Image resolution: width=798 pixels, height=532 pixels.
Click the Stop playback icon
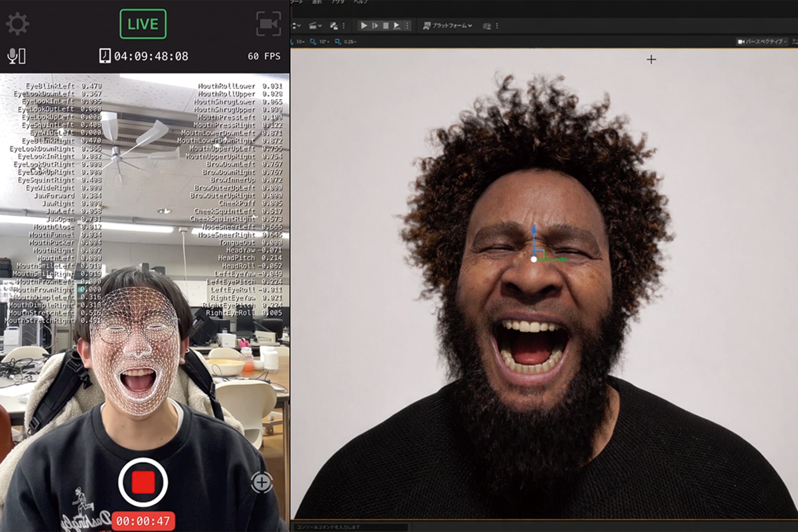point(387,26)
